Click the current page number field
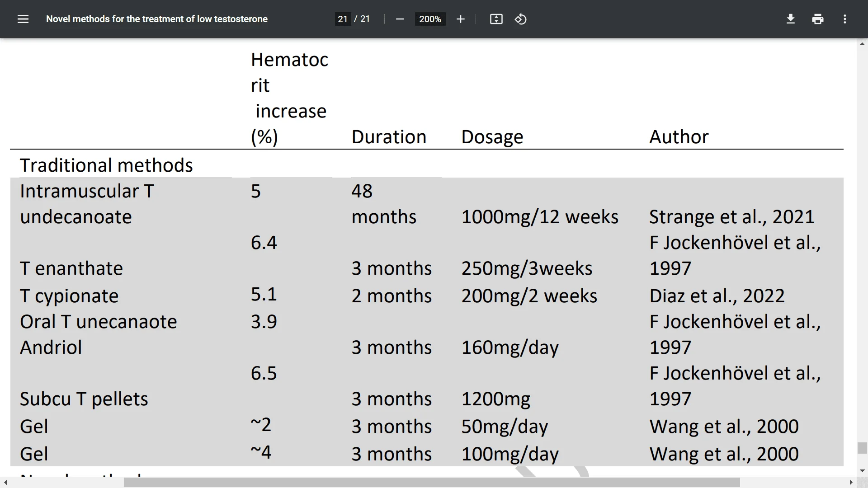The height and width of the screenshot is (488, 868). [x=343, y=19]
